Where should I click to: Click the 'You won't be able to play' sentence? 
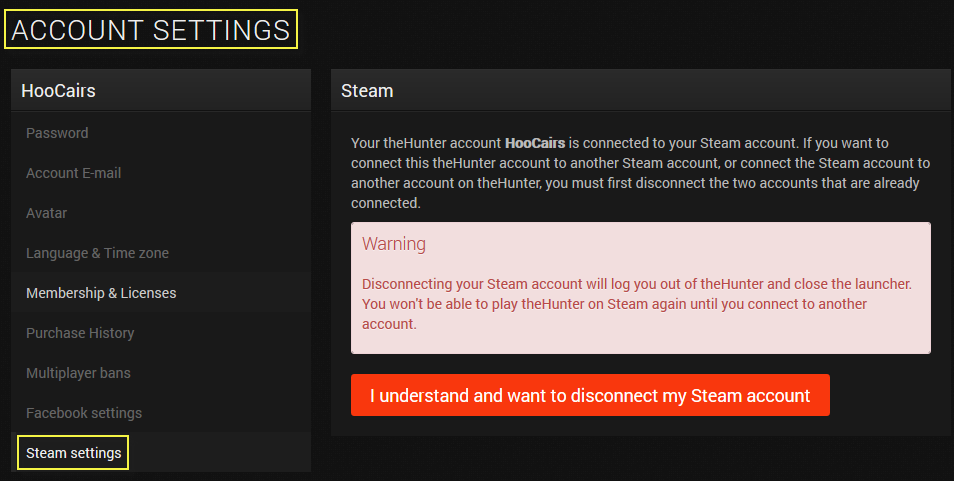(x=614, y=304)
